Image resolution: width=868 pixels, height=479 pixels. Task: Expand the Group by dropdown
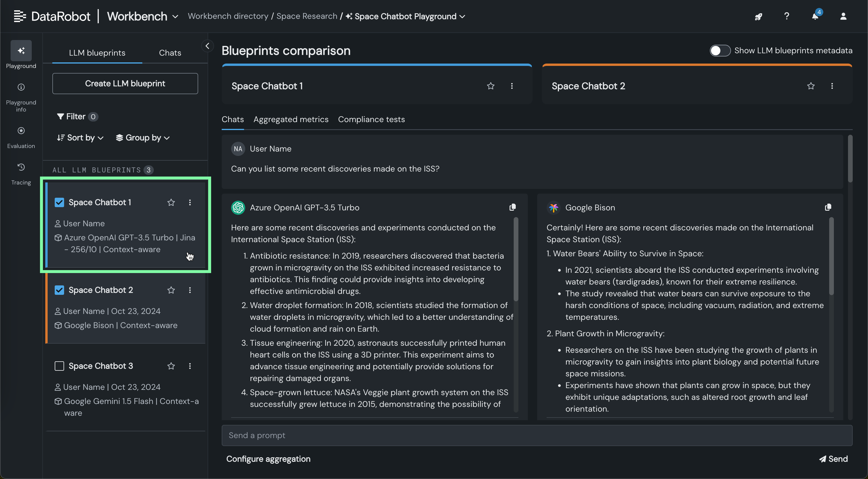click(143, 137)
